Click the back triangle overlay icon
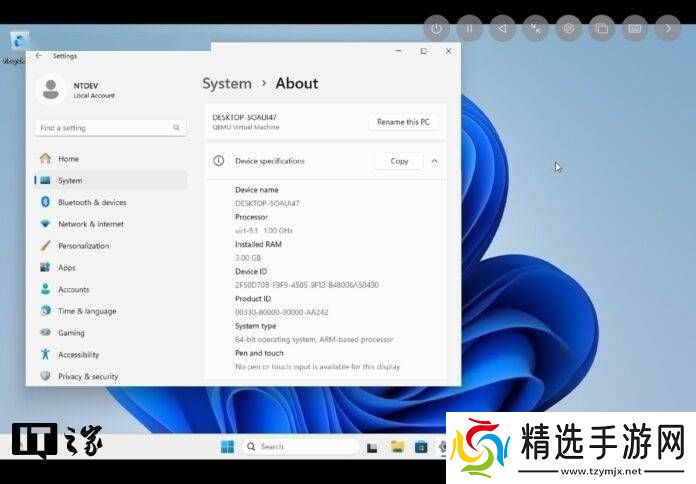This screenshot has height=484, width=696. point(502,29)
